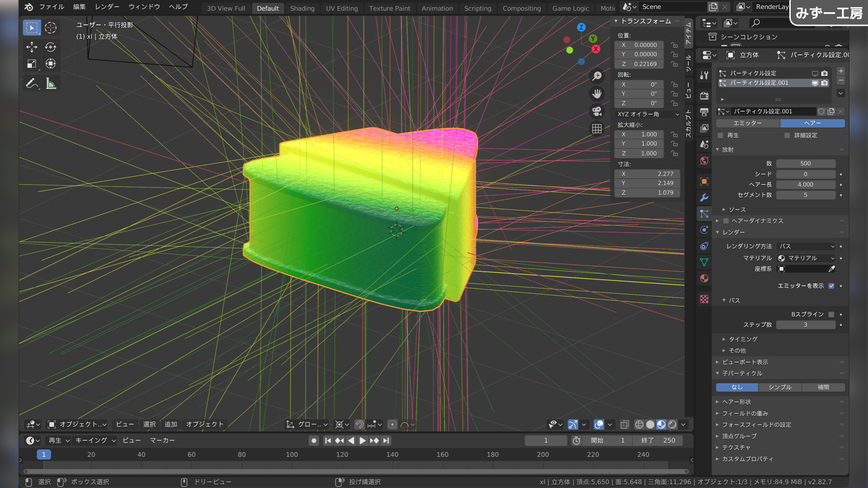Adjust the ヘアー長 4.000 slider
Screen dimensions: 868x488
[806, 185]
